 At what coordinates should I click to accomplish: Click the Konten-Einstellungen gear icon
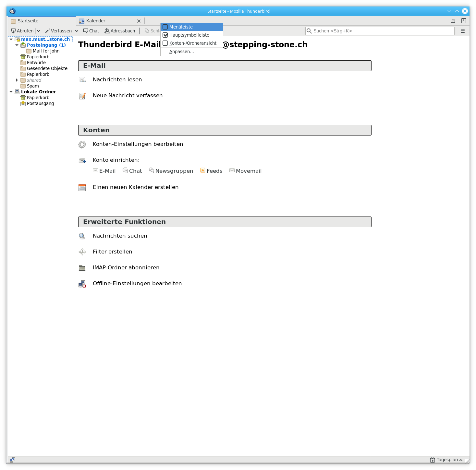[82, 144]
